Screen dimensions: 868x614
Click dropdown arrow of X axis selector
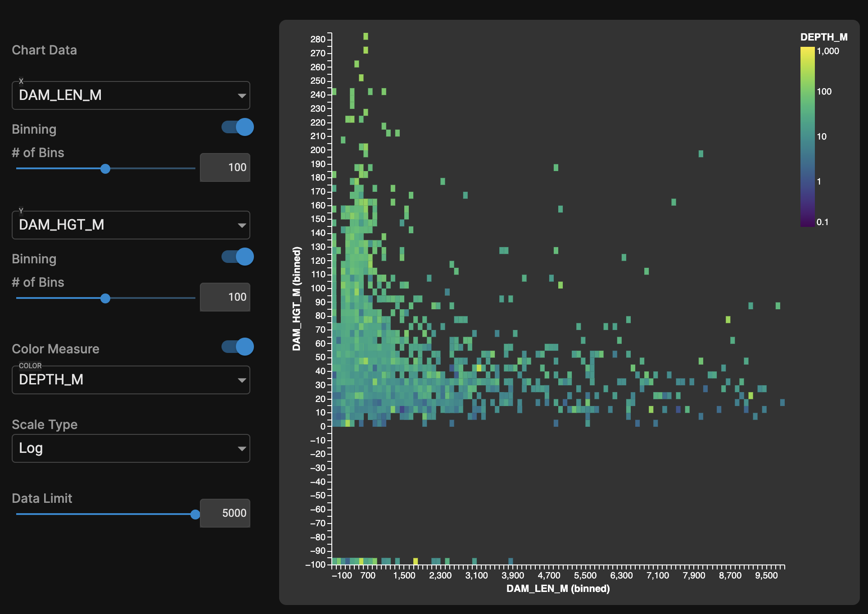click(242, 96)
